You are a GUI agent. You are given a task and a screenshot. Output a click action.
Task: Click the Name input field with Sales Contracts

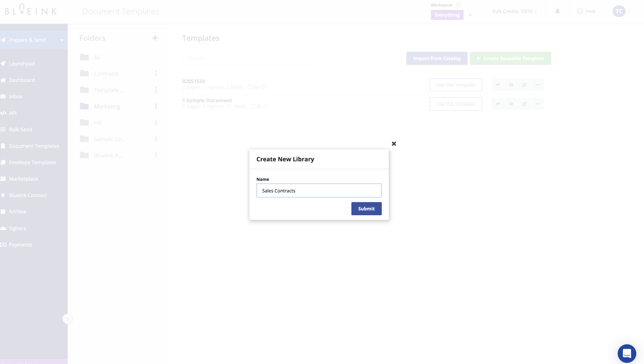click(319, 191)
